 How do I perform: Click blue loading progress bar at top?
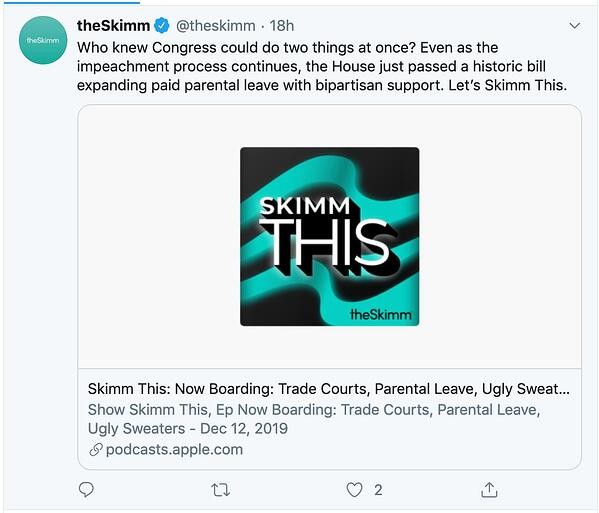click(72, 2)
